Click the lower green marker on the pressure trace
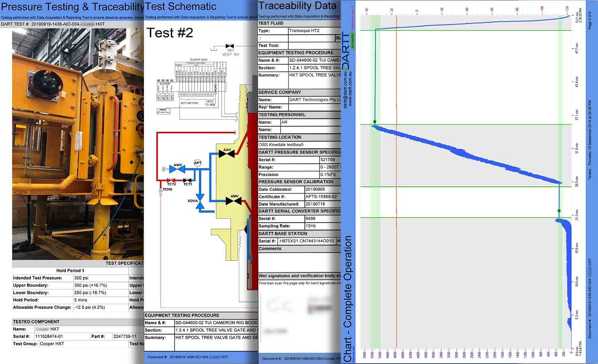598x364 pixels. [559, 211]
